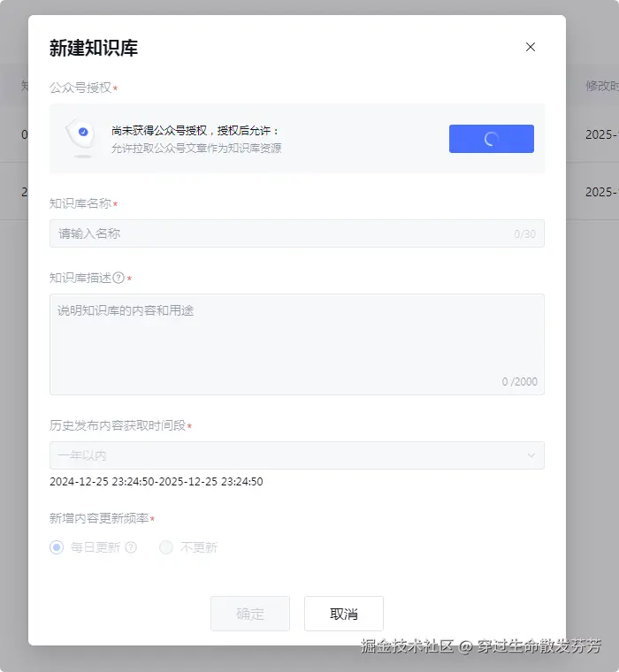Click the help icon next to 每日更新
The width and height of the screenshot is (619, 672).
tap(131, 547)
